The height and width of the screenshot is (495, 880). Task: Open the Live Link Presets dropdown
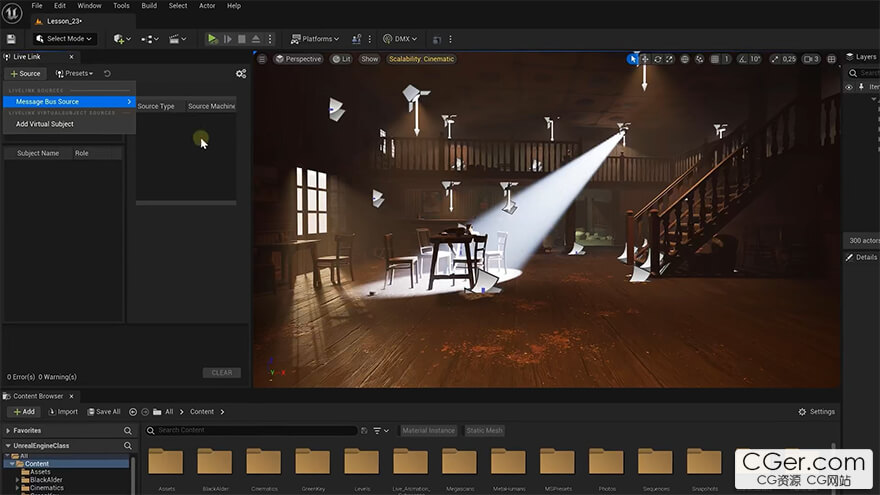pos(74,74)
